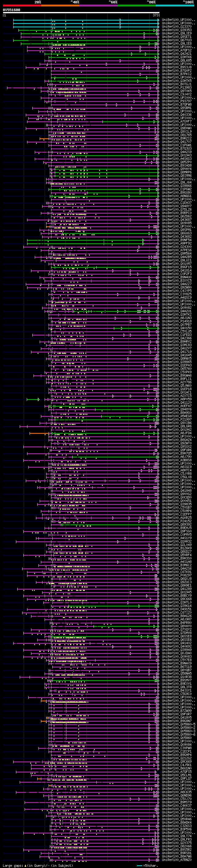
Task: Click the UniRef100_B9RZI2 label
Action: tap(177, 138)
